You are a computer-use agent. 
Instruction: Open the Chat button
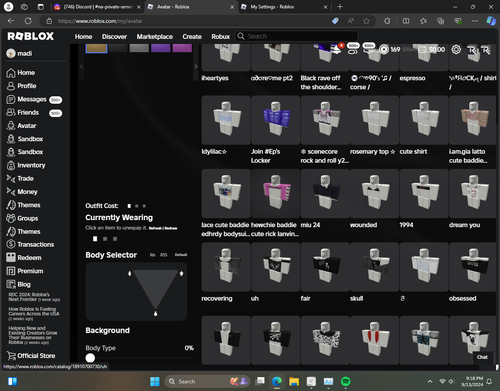tap(482, 357)
